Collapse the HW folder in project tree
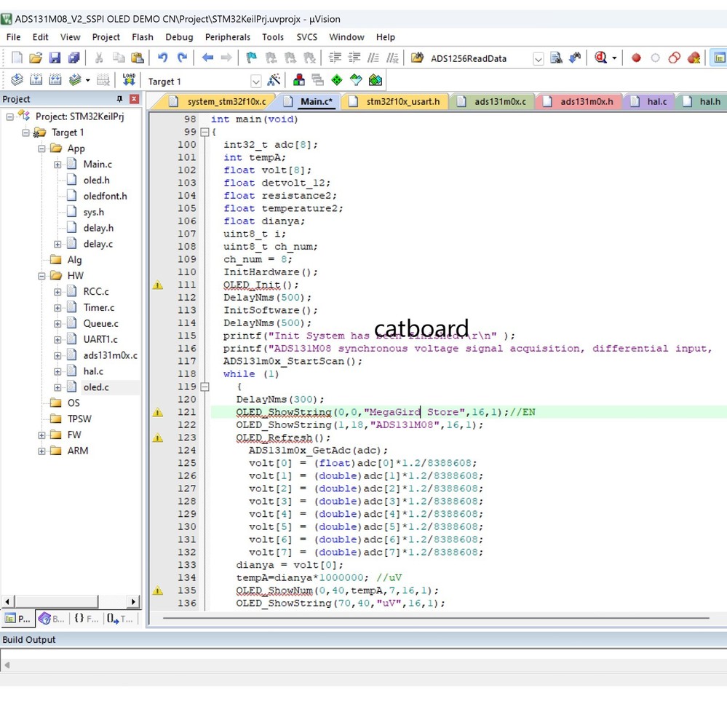Image resolution: width=727 pixels, height=728 pixels. point(41,276)
